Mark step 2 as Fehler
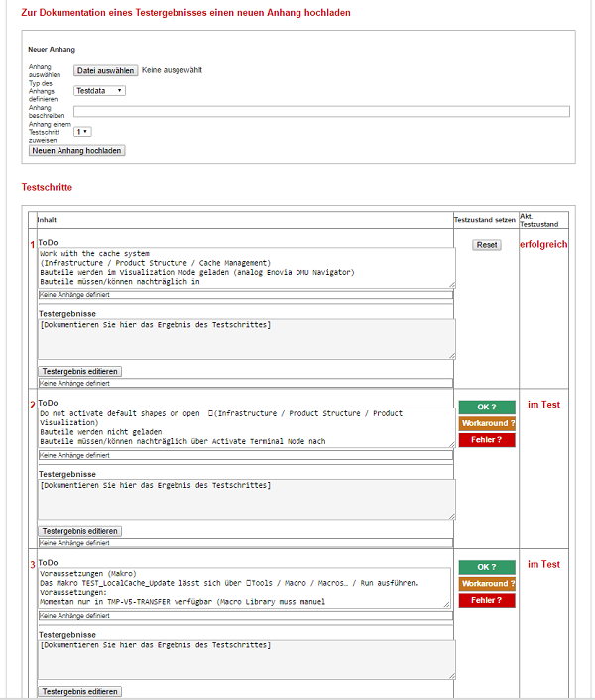This screenshot has width=595, height=700. (487, 440)
